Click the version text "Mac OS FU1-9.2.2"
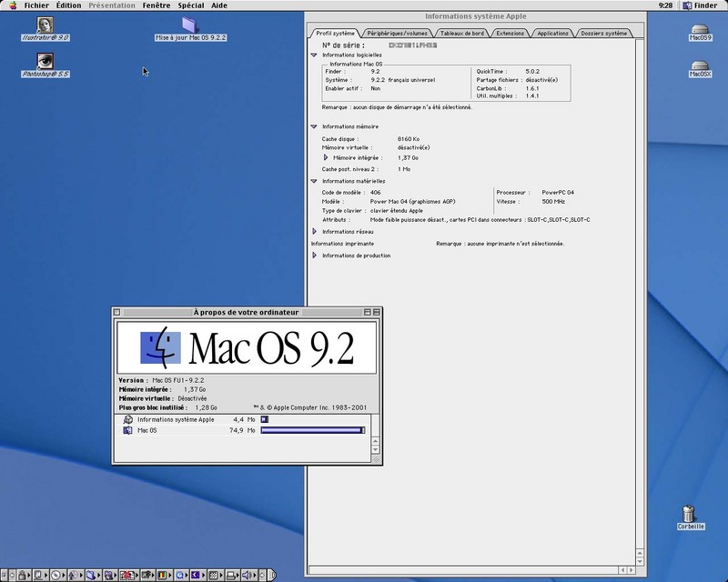This screenshot has width=728, height=582. pyautogui.click(x=178, y=380)
